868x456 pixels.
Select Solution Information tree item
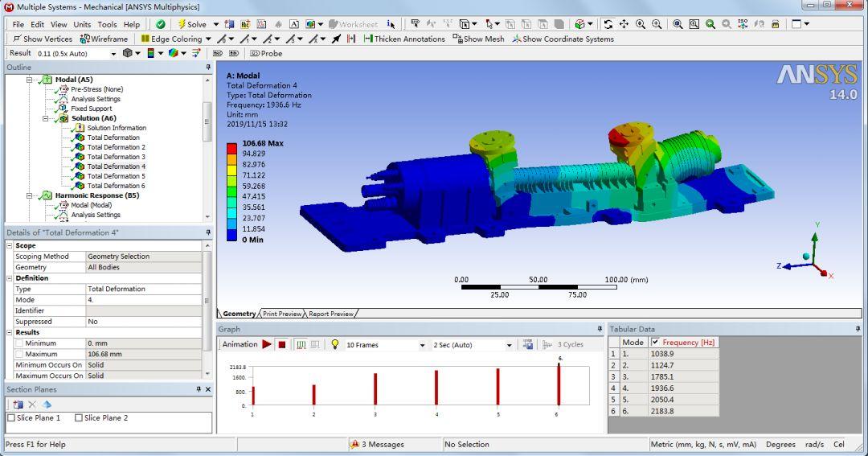pyautogui.click(x=117, y=128)
